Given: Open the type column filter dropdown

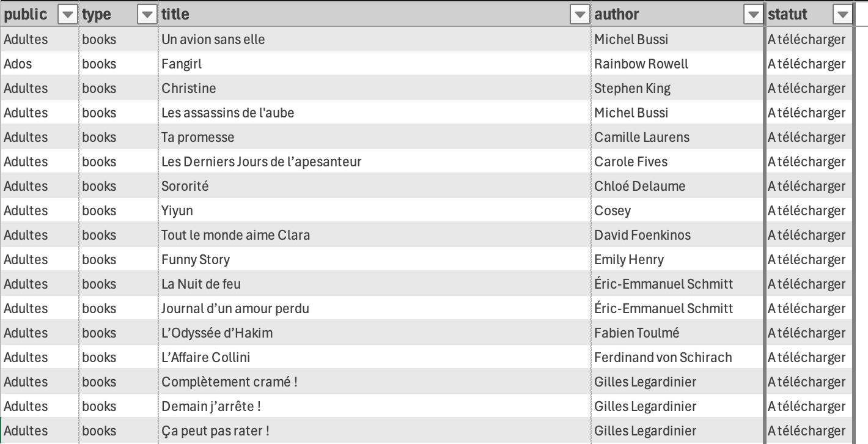Looking at the screenshot, I should click(x=147, y=15).
